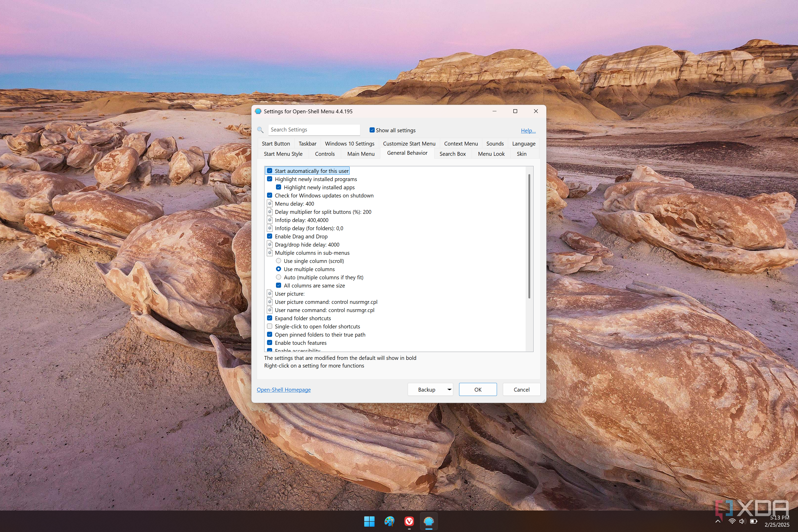
Task: Toggle Open pinned folders to true path
Action: click(269, 334)
